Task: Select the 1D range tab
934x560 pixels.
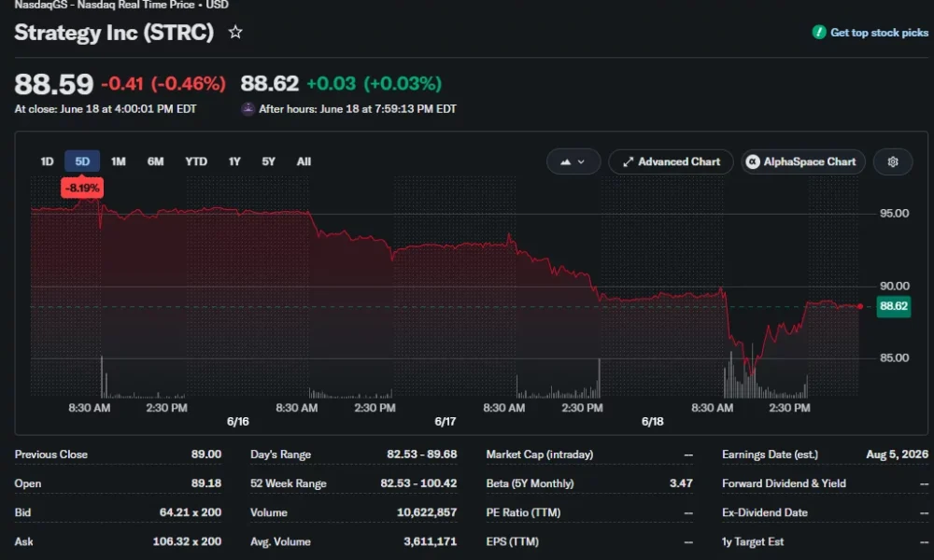Action: click(x=47, y=161)
